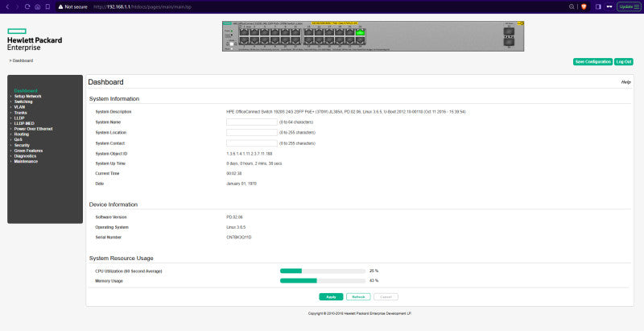This screenshot has height=331, width=644.
Task: Click the Apply button
Action: [331, 297]
